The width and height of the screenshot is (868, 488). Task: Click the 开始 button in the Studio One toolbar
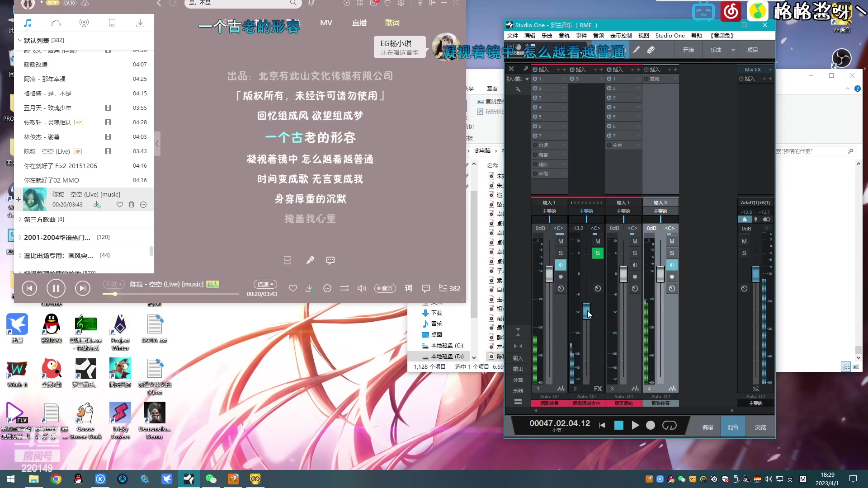pyautogui.click(x=689, y=50)
